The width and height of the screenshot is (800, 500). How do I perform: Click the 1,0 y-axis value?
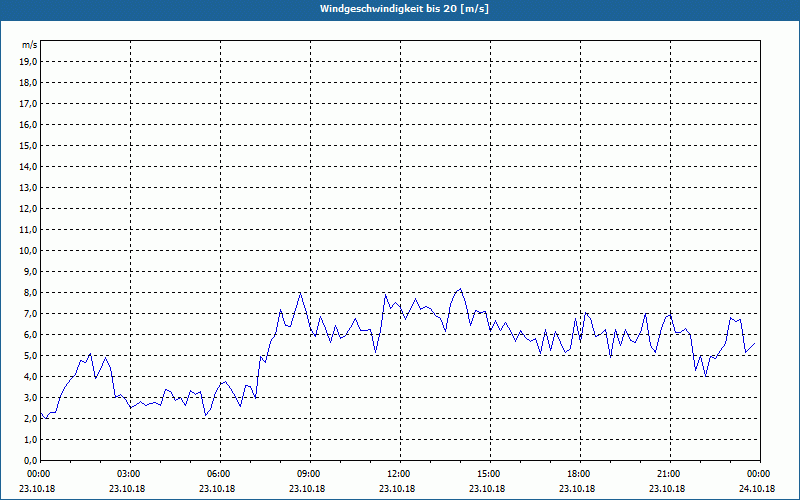tap(30, 440)
